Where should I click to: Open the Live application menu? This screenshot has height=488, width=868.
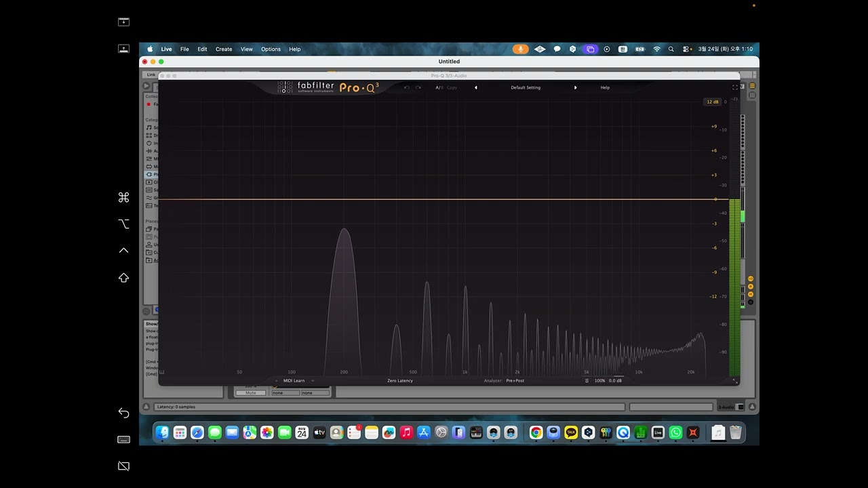pyautogui.click(x=166, y=49)
